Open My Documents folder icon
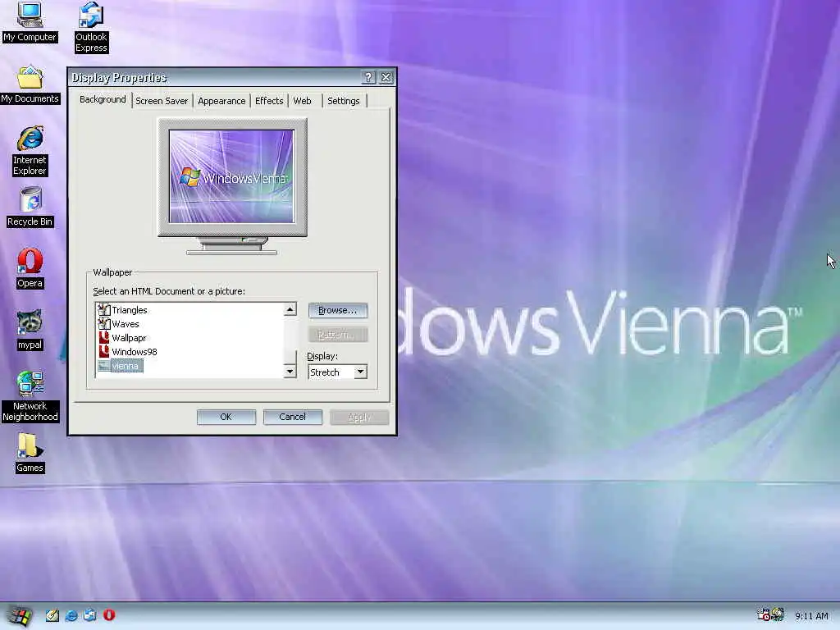 [x=30, y=84]
